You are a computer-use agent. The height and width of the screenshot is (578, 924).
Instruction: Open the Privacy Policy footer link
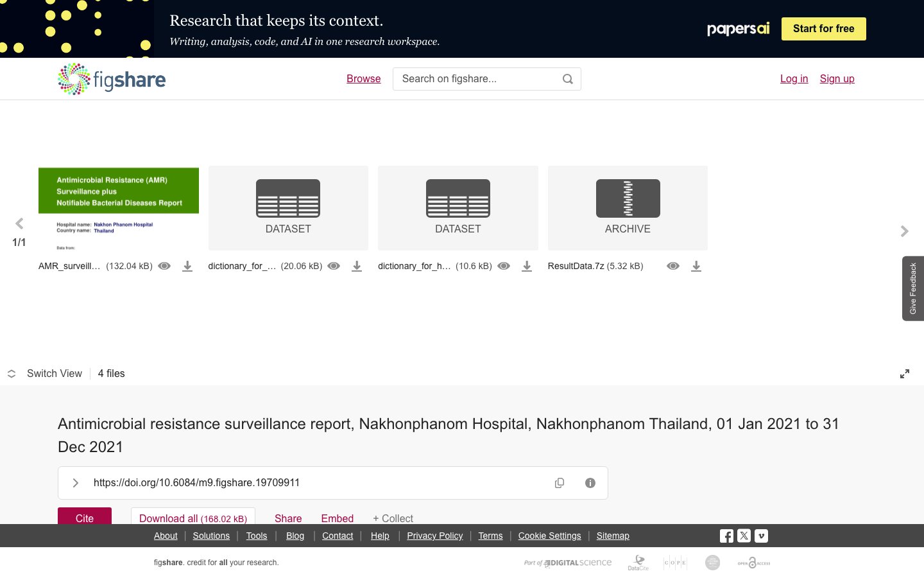click(x=435, y=536)
